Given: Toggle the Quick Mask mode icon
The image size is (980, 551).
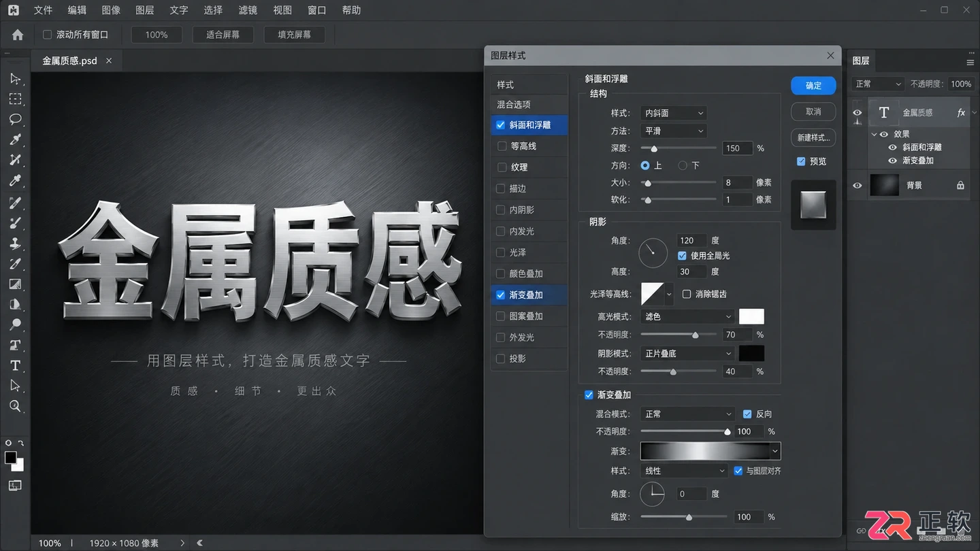Looking at the screenshot, I should click(x=15, y=486).
